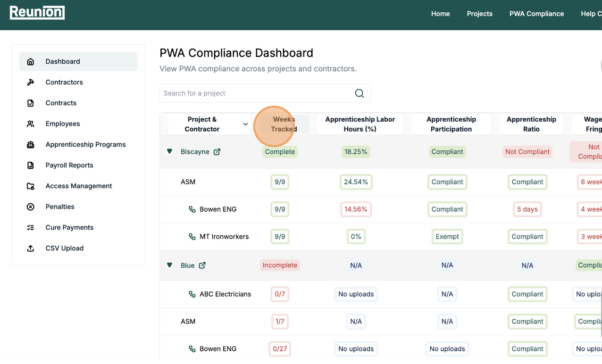Screen dimensions: 602x364
Task: Click the Dashboard home icon in sidebar
Action: [x=31, y=62]
